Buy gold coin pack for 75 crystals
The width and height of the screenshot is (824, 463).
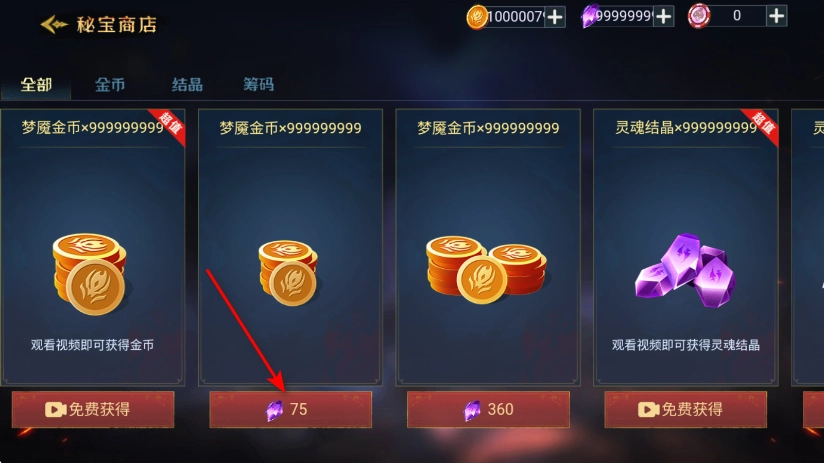[291, 409]
